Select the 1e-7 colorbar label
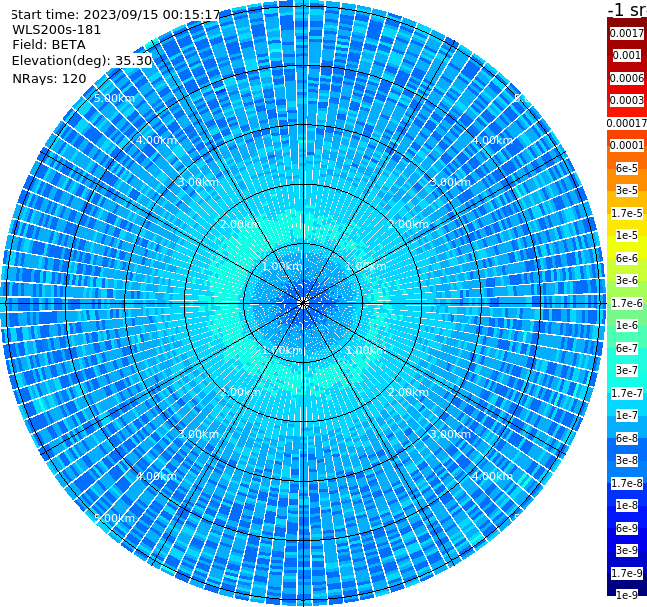Image resolution: width=647 pixels, height=607 pixels. pyautogui.click(x=627, y=415)
